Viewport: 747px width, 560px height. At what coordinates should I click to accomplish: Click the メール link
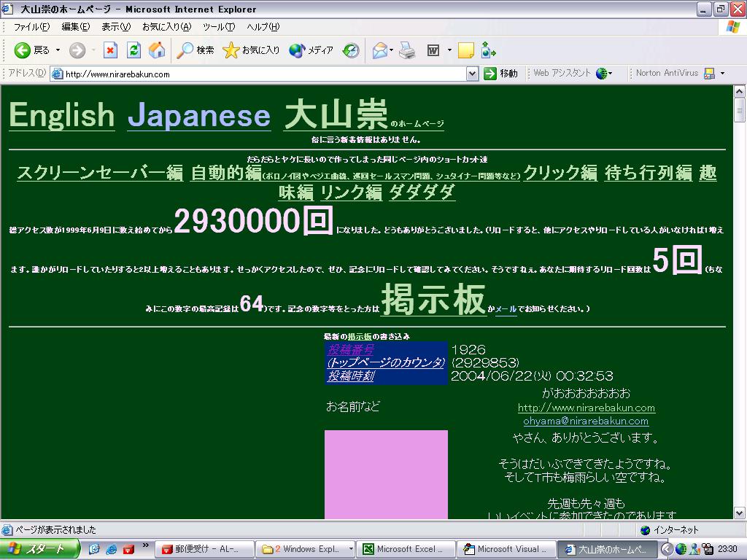coord(506,309)
